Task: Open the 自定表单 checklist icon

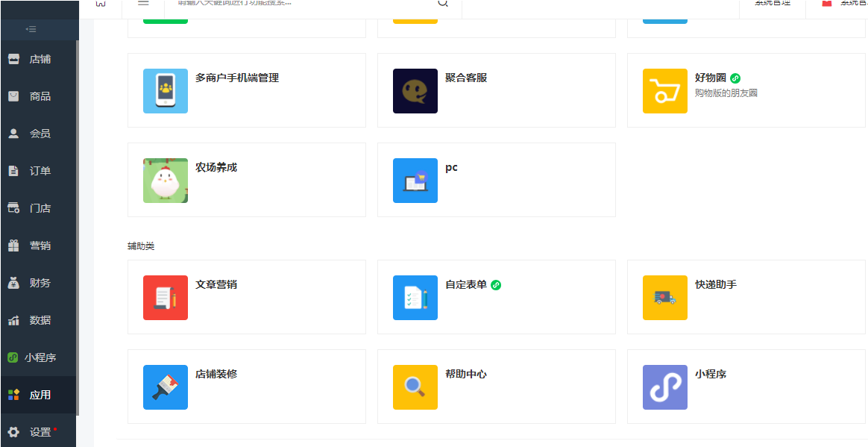Action: pos(415,298)
